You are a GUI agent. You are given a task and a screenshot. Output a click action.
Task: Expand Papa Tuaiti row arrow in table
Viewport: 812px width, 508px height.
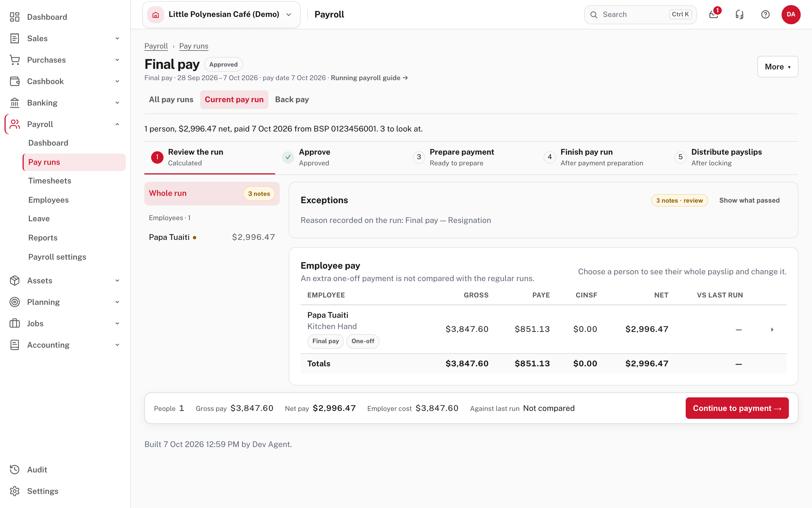click(x=772, y=330)
